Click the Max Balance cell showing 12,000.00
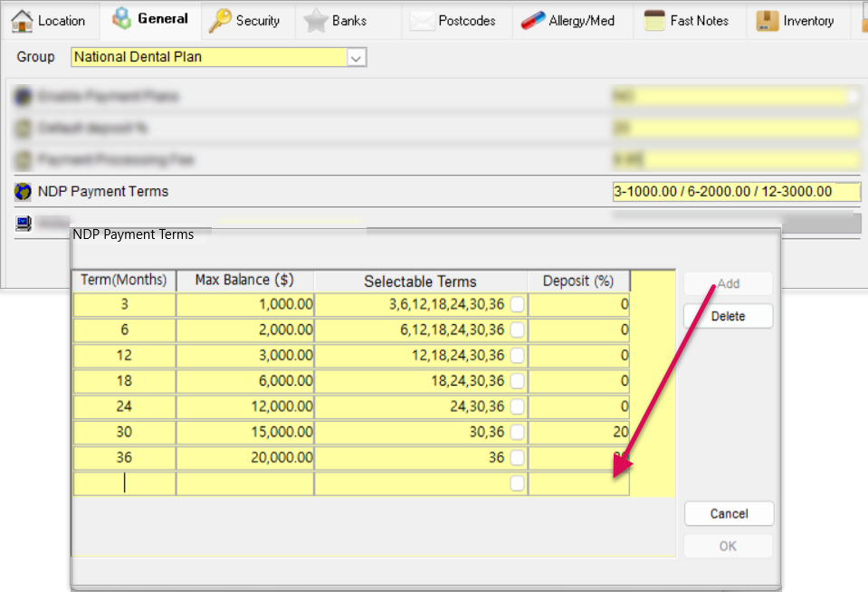The width and height of the screenshot is (868, 592). 244,406
